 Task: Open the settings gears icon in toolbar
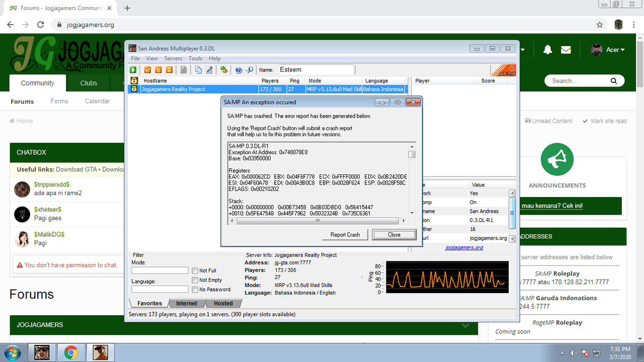[x=223, y=70]
